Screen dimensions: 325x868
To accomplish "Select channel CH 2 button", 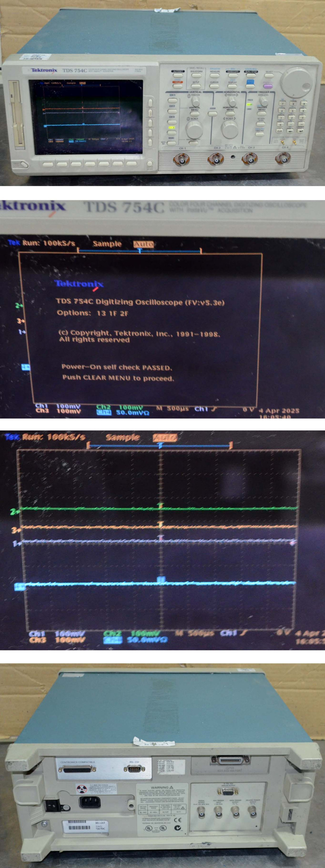I will point(173,112).
